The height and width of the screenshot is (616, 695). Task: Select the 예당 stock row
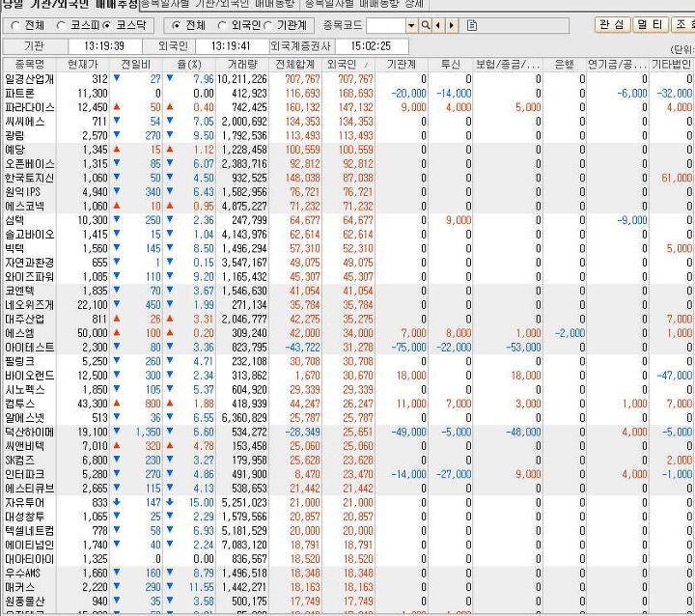(347, 150)
